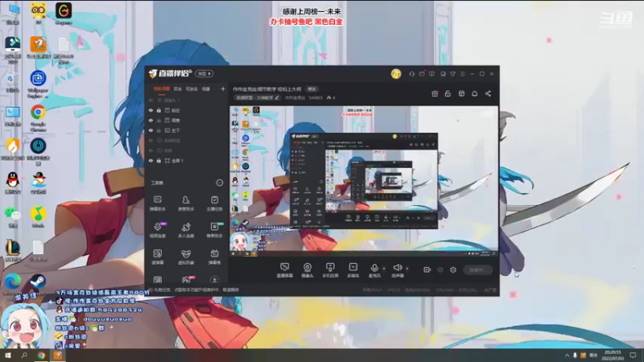Open the 弹幕助手 tool in the toolbox

157,204
